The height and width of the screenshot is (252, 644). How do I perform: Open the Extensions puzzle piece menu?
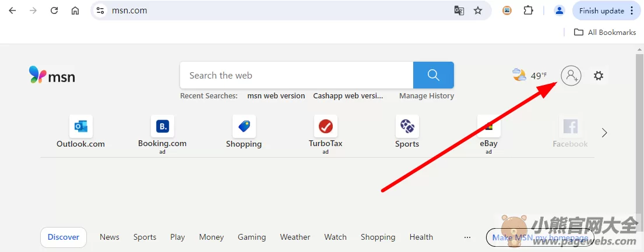pos(528,10)
